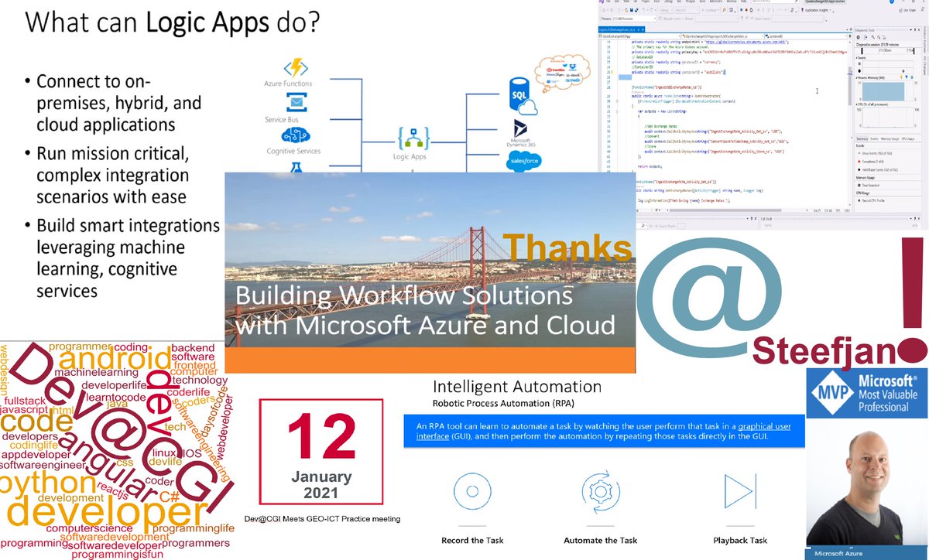This screenshot has width=929, height=560.
Task: Click the Salesforce cloud icon
Action: [525, 161]
